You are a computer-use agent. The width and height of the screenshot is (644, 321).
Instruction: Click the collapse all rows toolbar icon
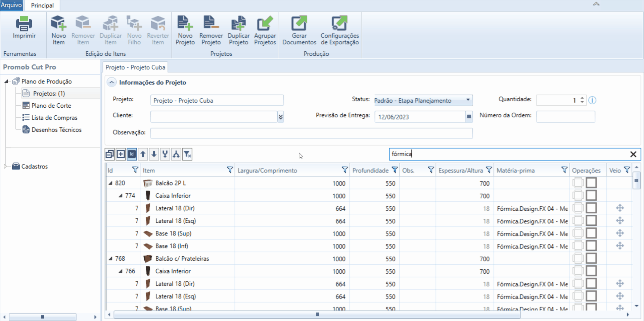pyautogui.click(x=109, y=154)
